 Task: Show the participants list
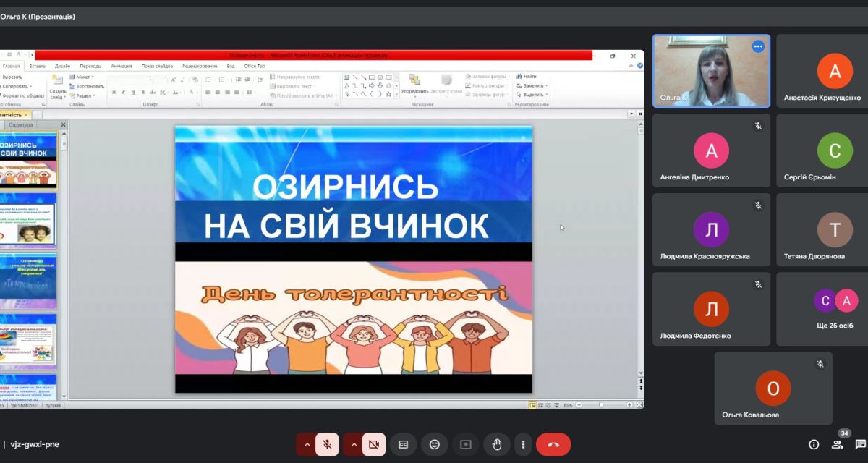pos(837,444)
